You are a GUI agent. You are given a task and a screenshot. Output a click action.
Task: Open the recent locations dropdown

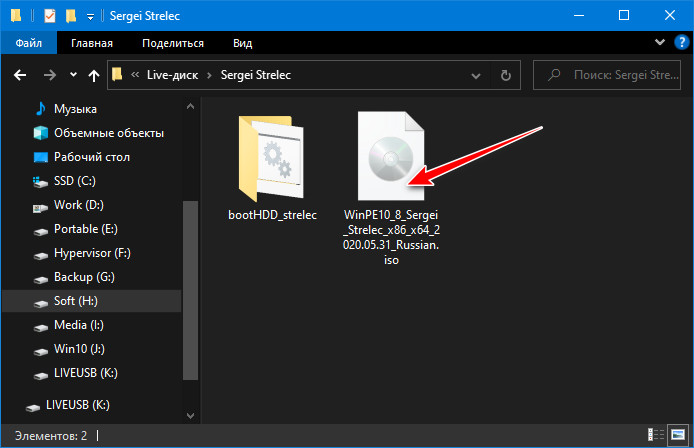(73, 75)
